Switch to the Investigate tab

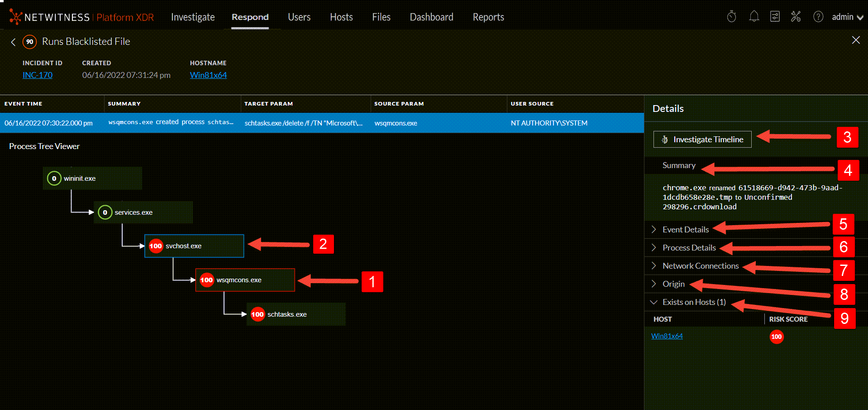tap(192, 17)
